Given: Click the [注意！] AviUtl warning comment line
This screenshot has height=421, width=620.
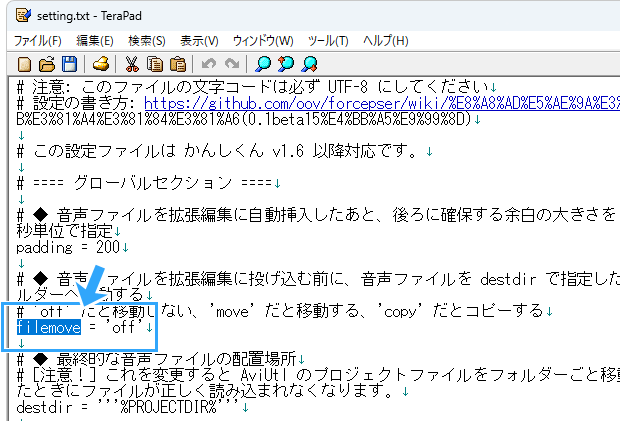Looking at the screenshot, I should [x=318, y=375].
